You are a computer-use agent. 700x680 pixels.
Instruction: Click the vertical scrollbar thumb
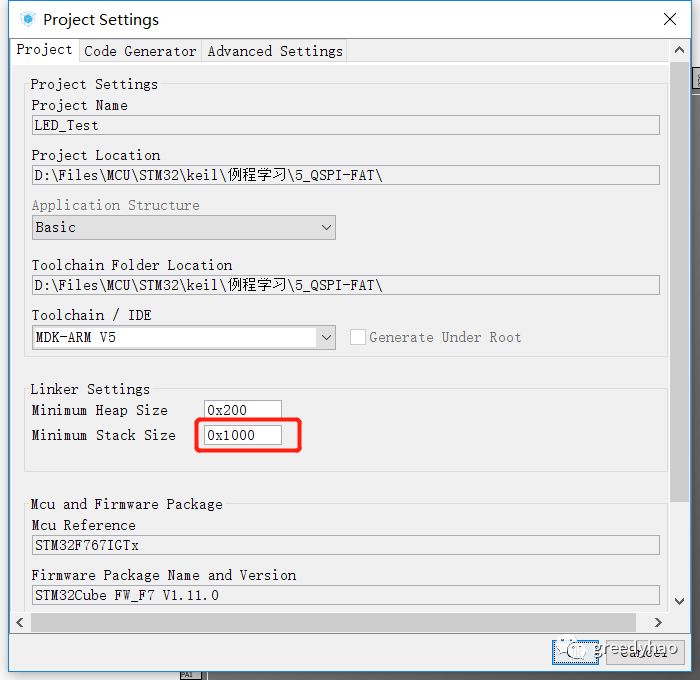[x=679, y=282]
